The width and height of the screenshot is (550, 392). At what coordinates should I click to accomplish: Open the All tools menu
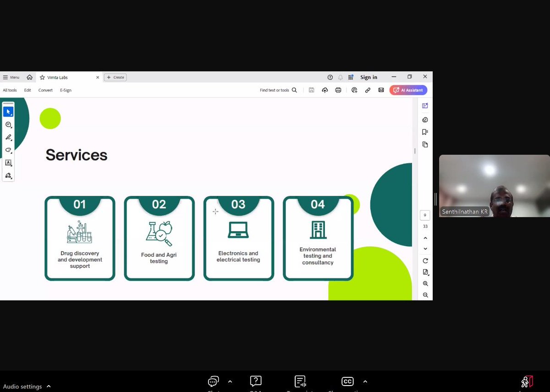coord(10,90)
